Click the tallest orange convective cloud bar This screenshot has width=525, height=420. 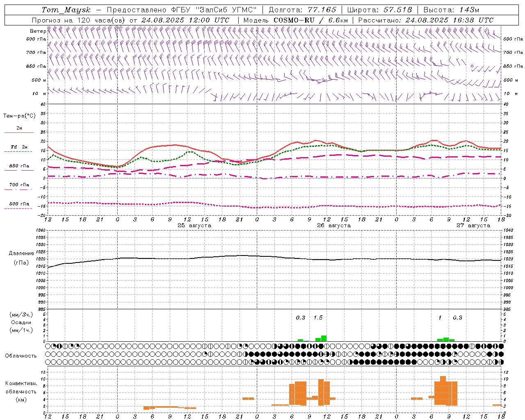443,390
